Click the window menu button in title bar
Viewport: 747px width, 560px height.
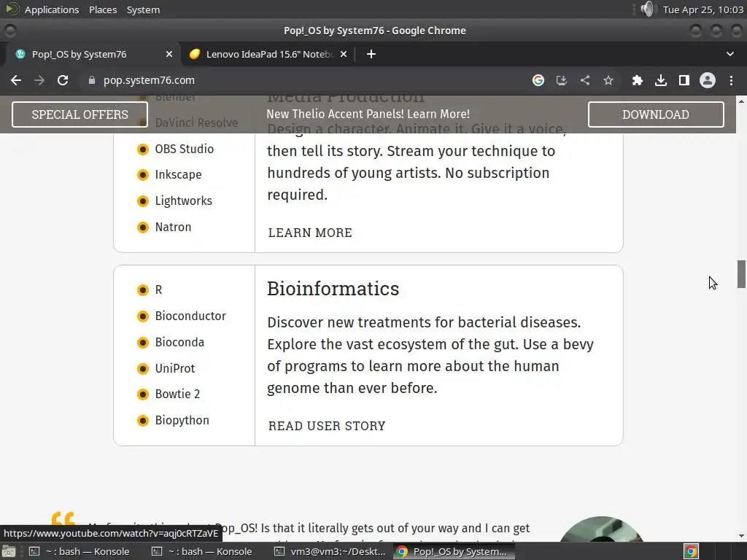[10, 31]
